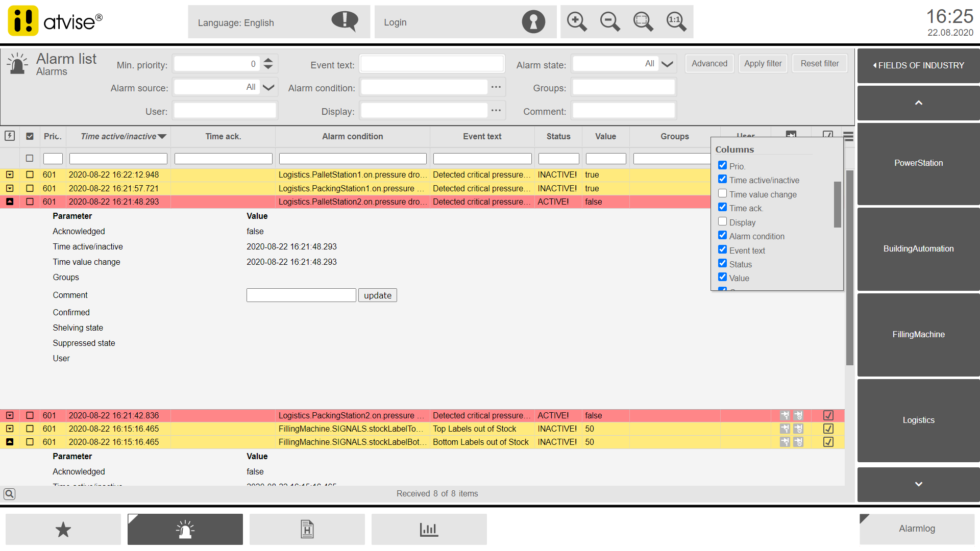The height and width of the screenshot is (551, 980).
Task: Click the Reset filter button
Action: pyautogui.click(x=820, y=64)
